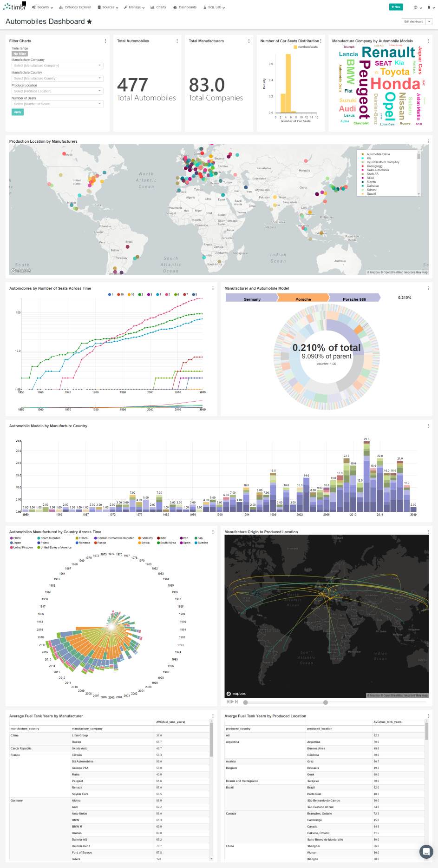
Task: Select the Porsche breadcrumb segment
Action: pos(303,298)
